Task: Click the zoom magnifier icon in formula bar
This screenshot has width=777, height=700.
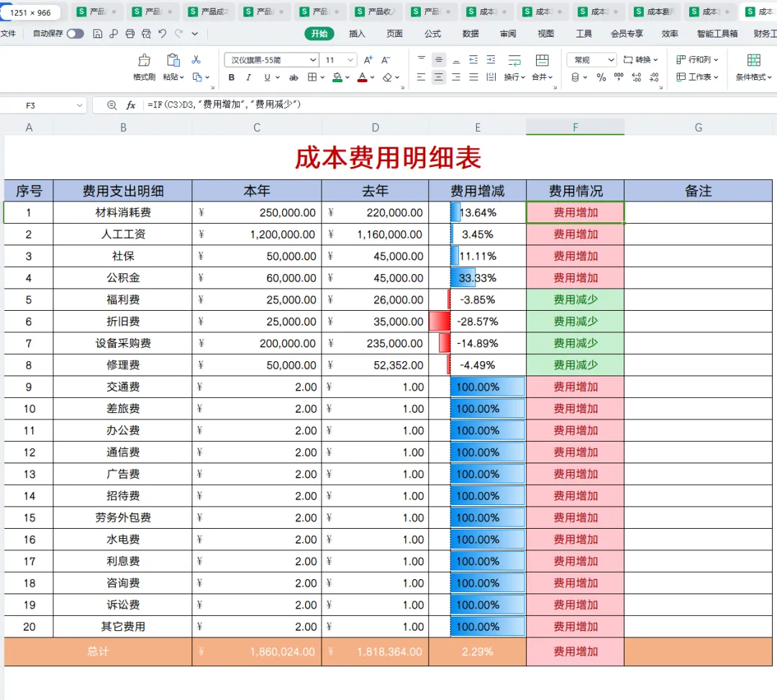Action: tap(112, 105)
